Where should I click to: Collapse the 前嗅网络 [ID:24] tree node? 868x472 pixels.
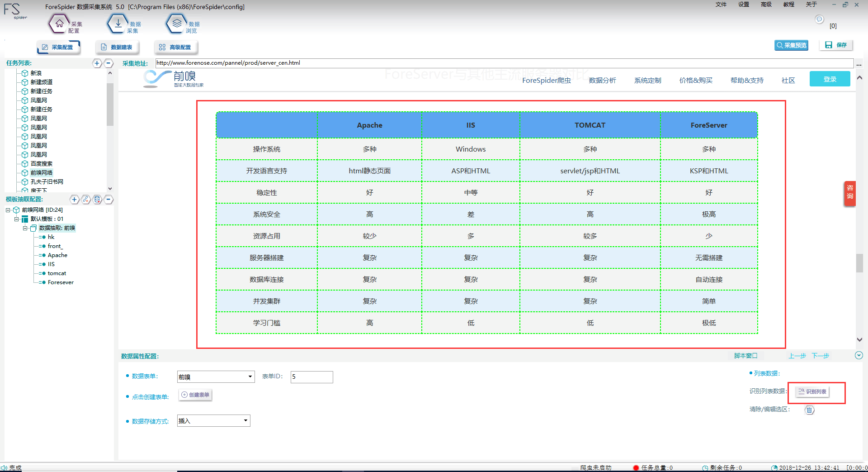pos(8,210)
